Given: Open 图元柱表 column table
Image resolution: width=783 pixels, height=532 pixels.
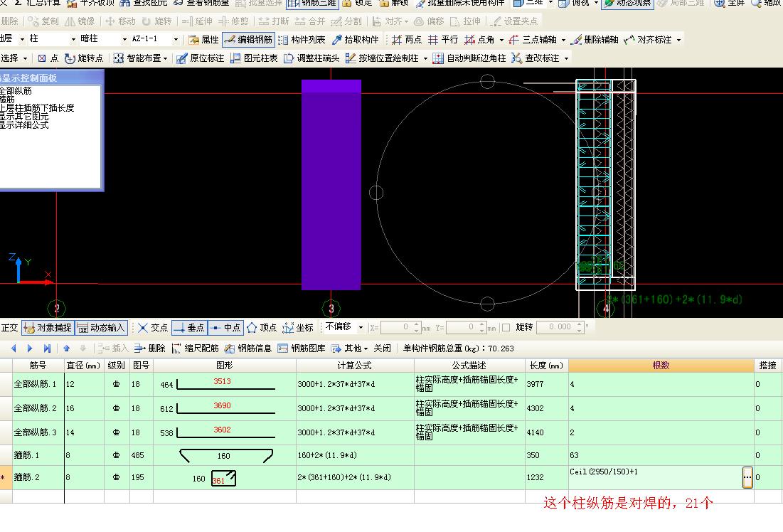Looking at the screenshot, I should (x=254, y=58).
